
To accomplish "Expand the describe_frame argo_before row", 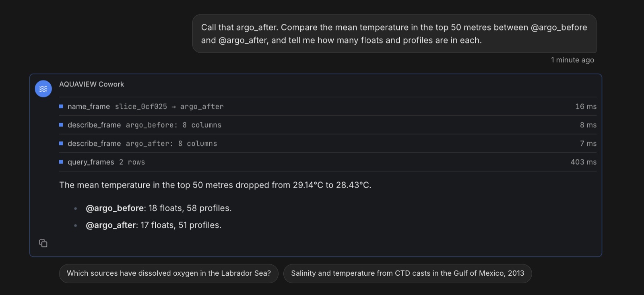I will point(328,125).
